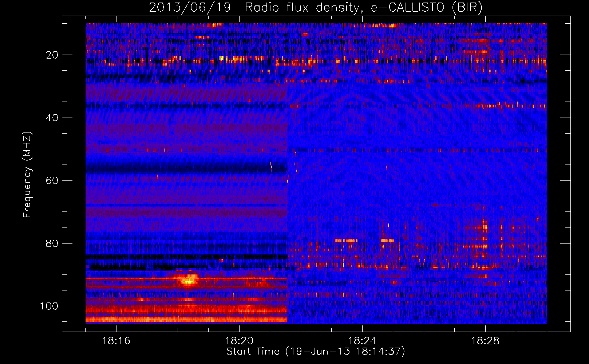Click the 18:20 time tick label
This screenshot has width=589, height=364.
pyautogui.click(x=239, y=341)
